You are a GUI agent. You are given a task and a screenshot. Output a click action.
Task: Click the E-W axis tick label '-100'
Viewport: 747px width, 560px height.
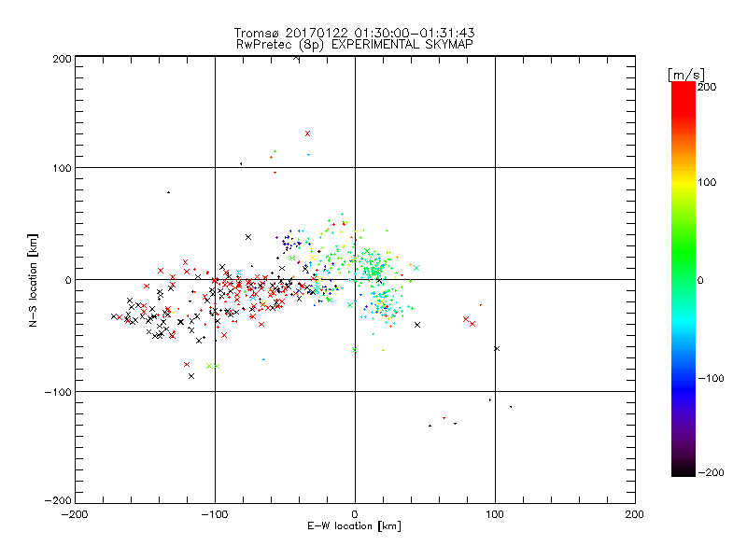point(215,514)
